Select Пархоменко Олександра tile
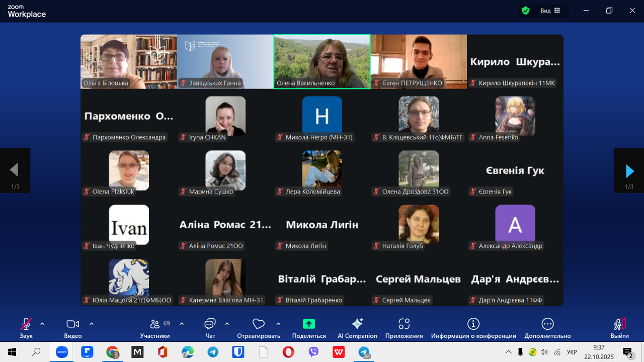Viewport: 644px width, 362px height. 129,116
